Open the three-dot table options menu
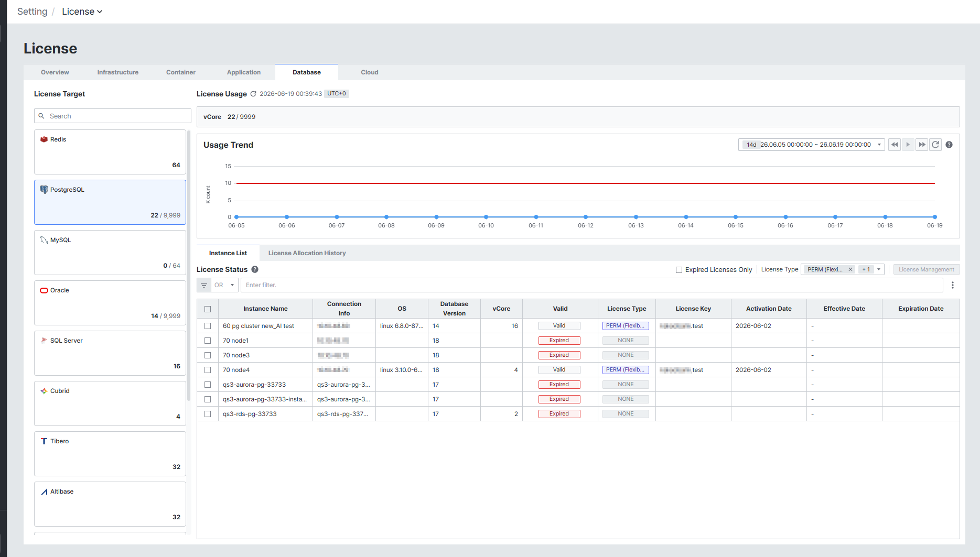980x557 pixels. 953,285
